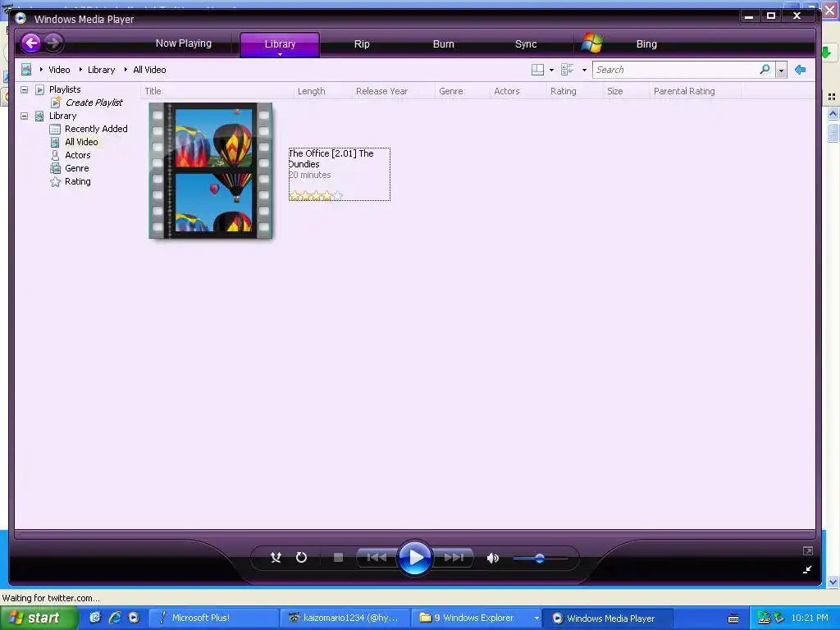Click the forward navigation arrow
Image resolution: width=840 pixels, height=630 pixels.
(53, 43)
